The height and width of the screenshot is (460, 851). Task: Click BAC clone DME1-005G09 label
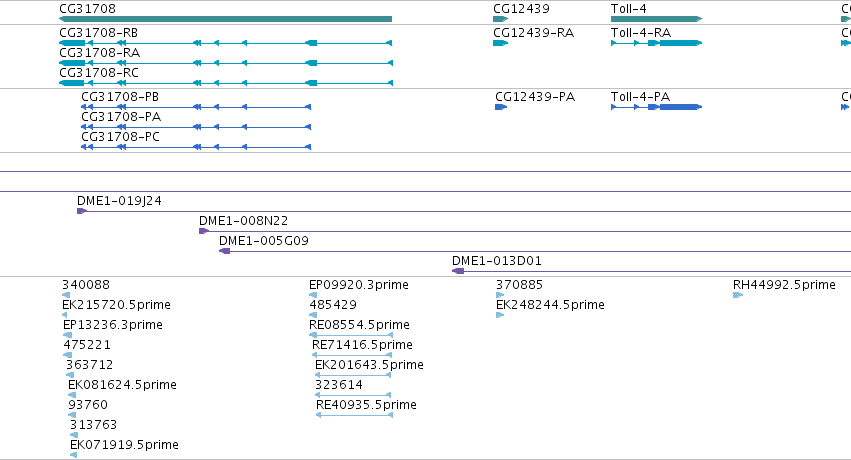264,241
